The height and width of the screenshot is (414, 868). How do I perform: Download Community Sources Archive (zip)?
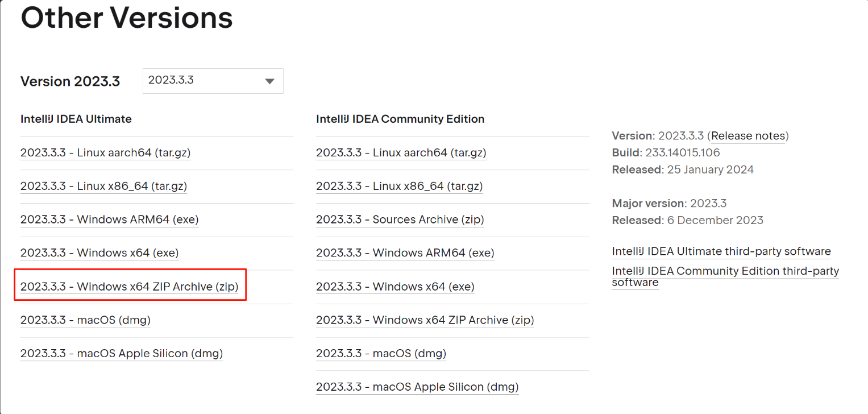(x=400, y=220)
